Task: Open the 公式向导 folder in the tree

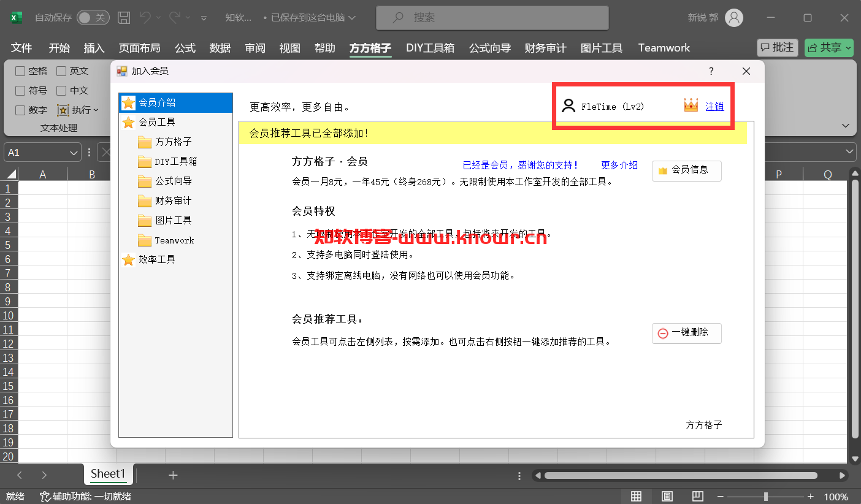Action: [165, 181]
